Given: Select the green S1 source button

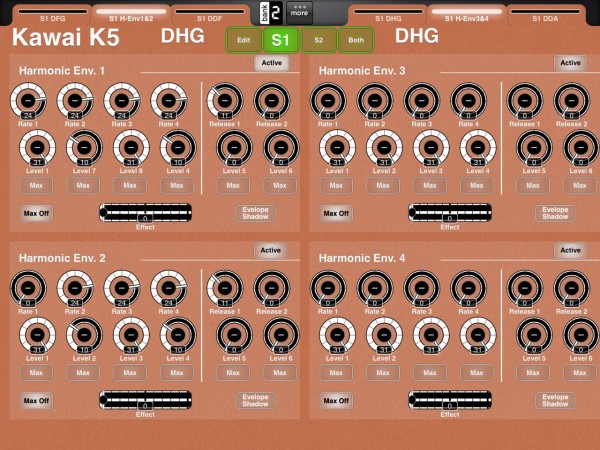Looking at the screenshot, I should pos(280,40).
